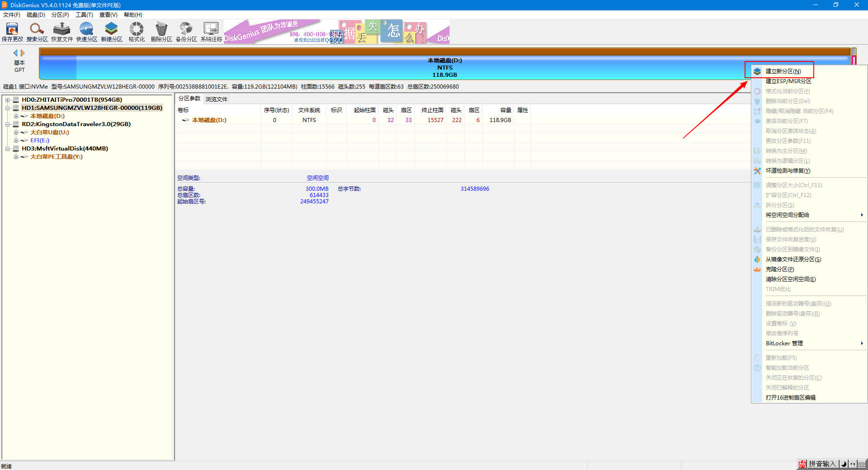Click the Delete Partition (删除分区) toolbar icon
This screenshot has height=470, width=868.
[x=161, y=32]
